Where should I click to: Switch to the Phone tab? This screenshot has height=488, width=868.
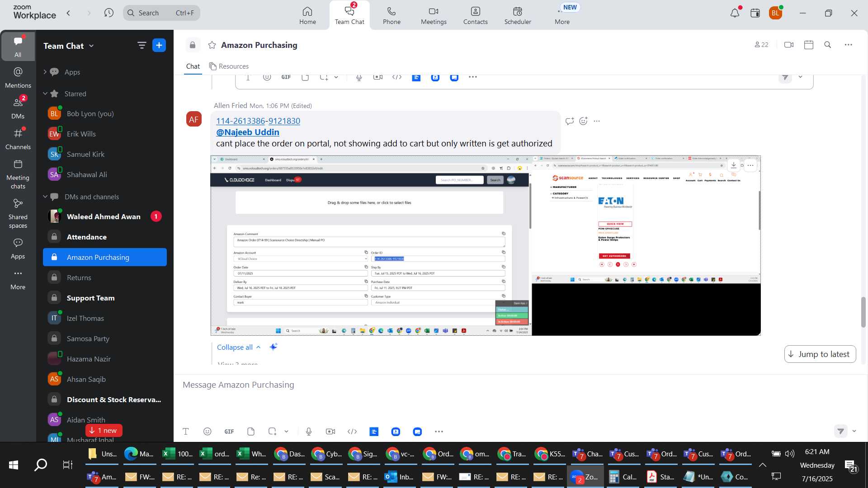[x=392, y=15]
